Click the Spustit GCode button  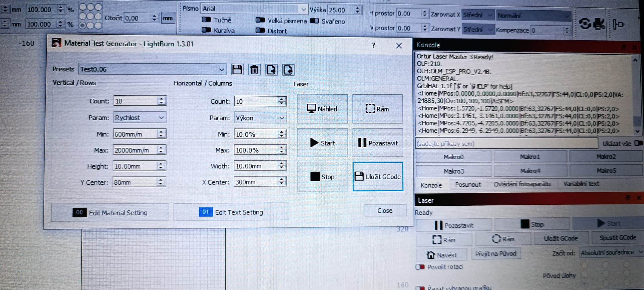[x=618, y=238]
